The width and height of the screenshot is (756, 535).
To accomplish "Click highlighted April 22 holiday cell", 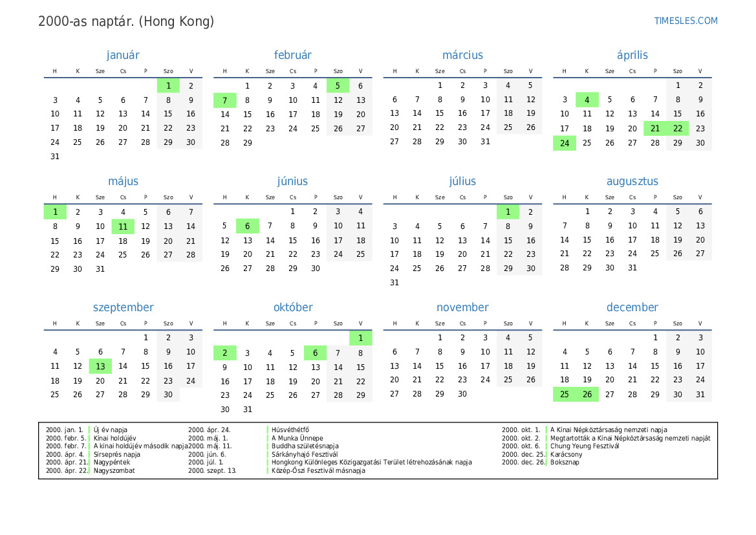I will pos(677,128).
